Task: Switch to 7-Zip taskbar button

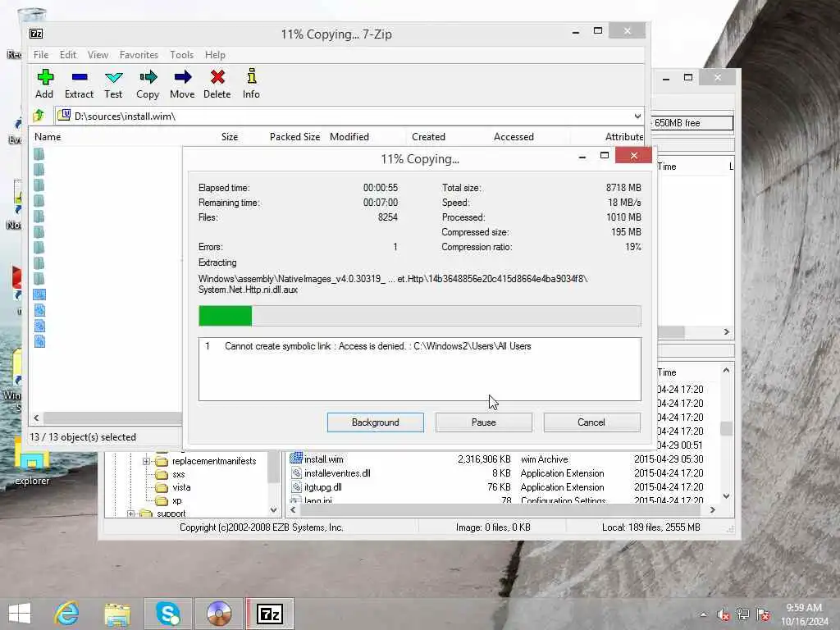Action: tap(270, 614)
